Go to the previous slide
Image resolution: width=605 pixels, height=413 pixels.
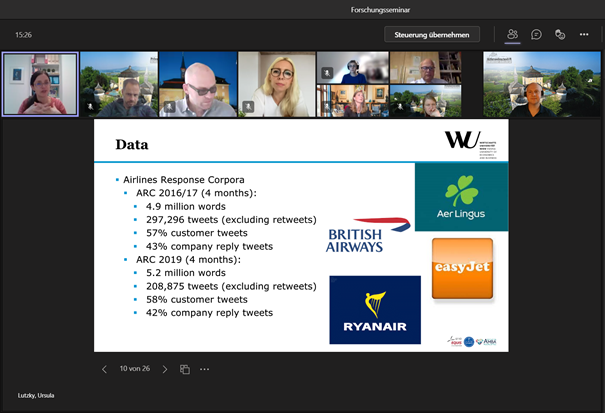coord(104,369)
